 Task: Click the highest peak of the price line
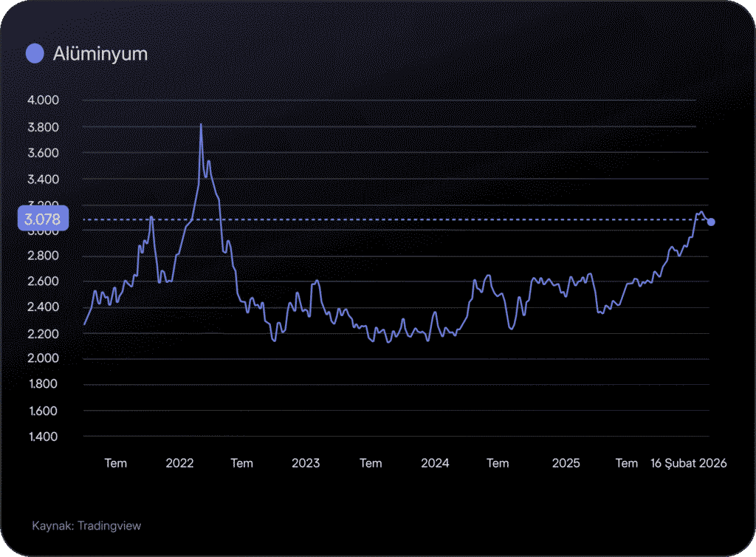201,125
